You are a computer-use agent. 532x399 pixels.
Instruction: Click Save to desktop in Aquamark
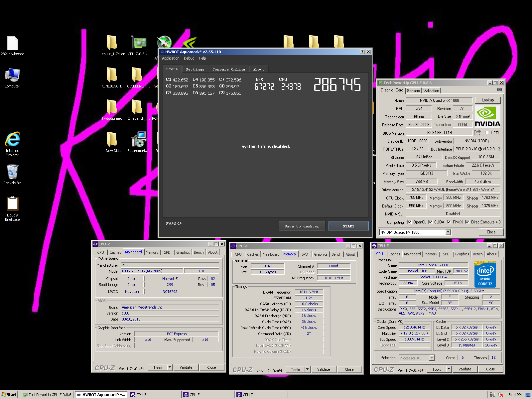click(x=302, y=226)
